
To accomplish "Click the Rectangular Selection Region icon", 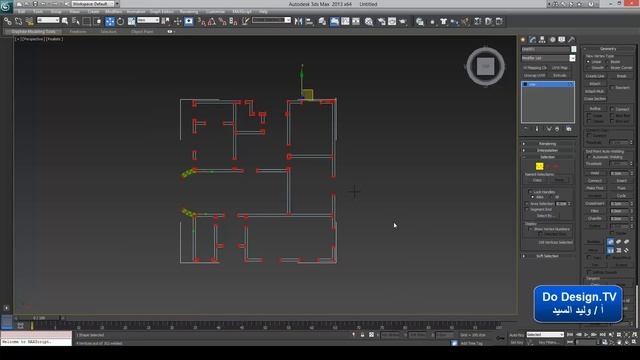I will click(x=87, y=21).
